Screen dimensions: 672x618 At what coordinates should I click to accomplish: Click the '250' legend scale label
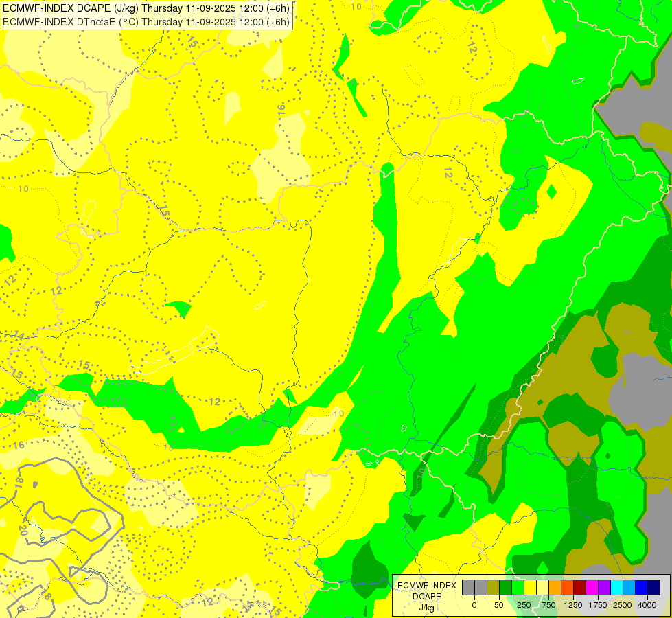pyautogui.click(x=524, y=605)
